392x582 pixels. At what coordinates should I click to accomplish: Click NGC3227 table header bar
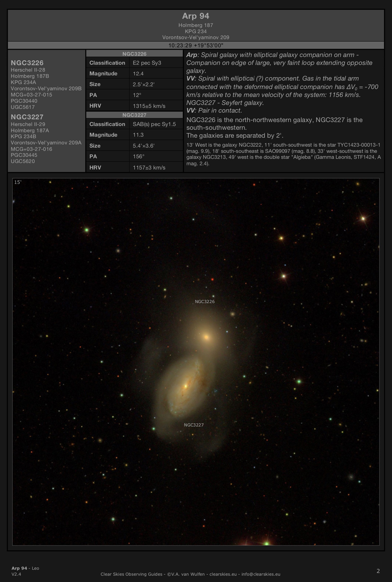click(x=134, y=115)
